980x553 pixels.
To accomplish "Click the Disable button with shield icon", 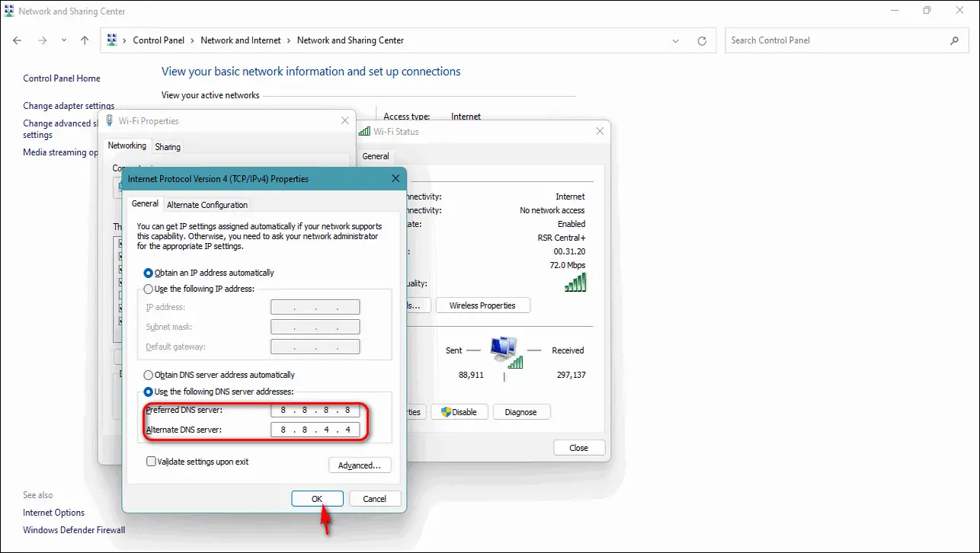I will [460, 412].
